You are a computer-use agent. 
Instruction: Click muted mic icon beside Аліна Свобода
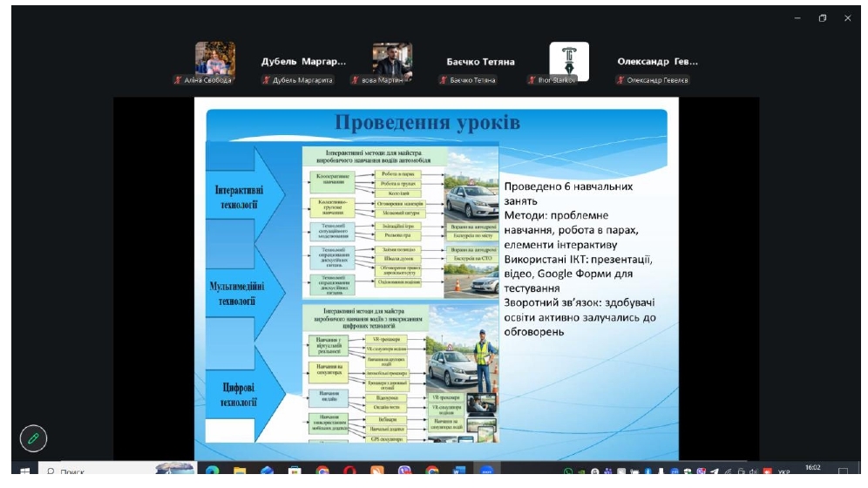[178, 80]
